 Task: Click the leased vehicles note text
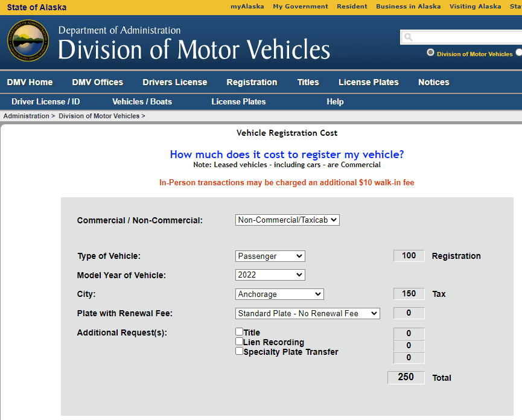[x=287, y=165]
